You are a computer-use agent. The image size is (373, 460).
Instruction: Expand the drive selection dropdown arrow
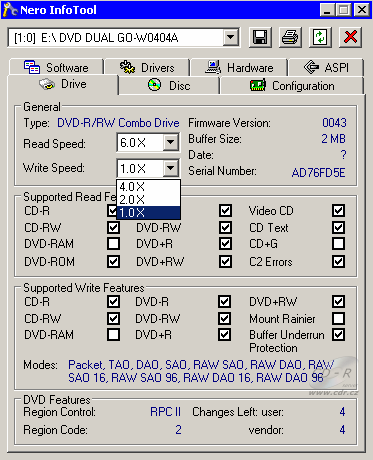[x=231, y=37]
